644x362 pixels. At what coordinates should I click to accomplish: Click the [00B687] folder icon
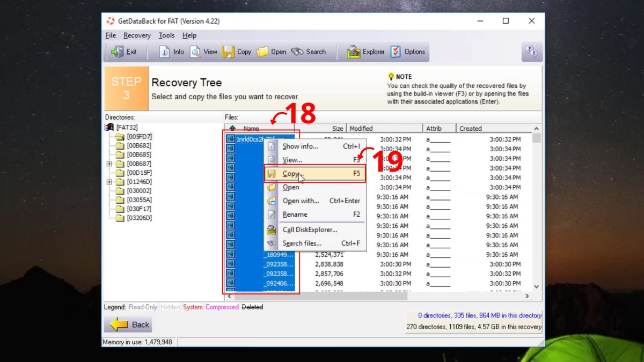click(x=120, y=164)
